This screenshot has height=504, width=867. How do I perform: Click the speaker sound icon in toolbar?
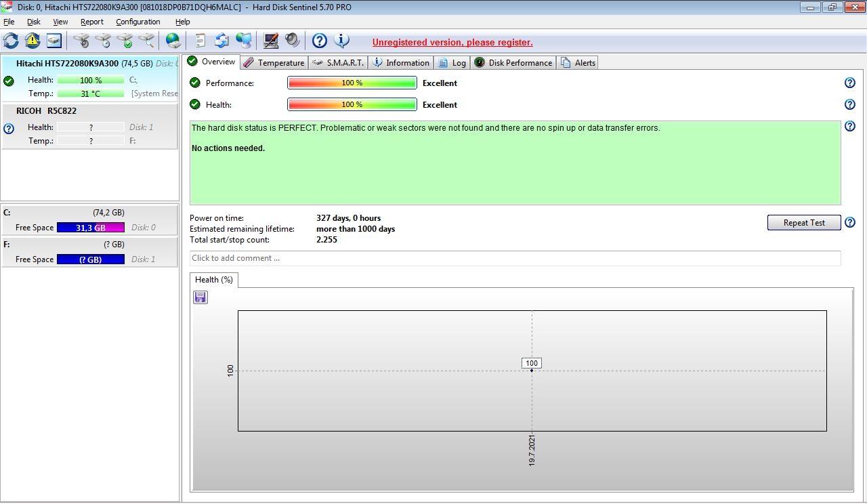point(292,41)
